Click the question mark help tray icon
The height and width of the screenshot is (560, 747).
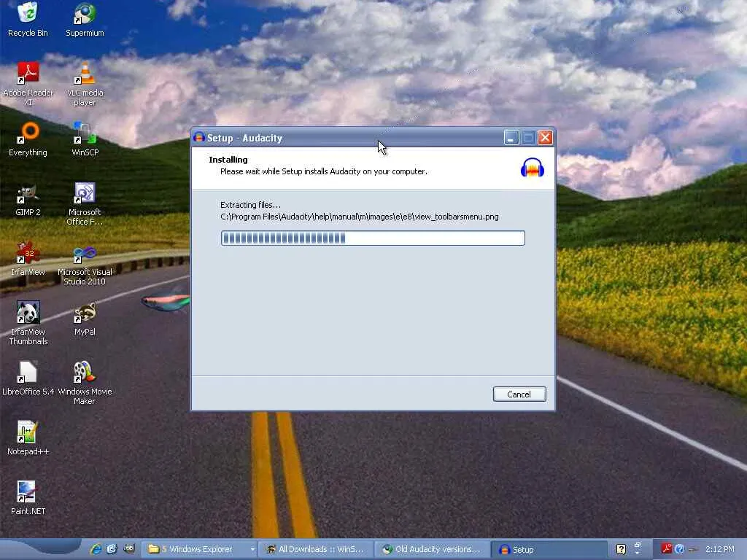coord(621,549)
